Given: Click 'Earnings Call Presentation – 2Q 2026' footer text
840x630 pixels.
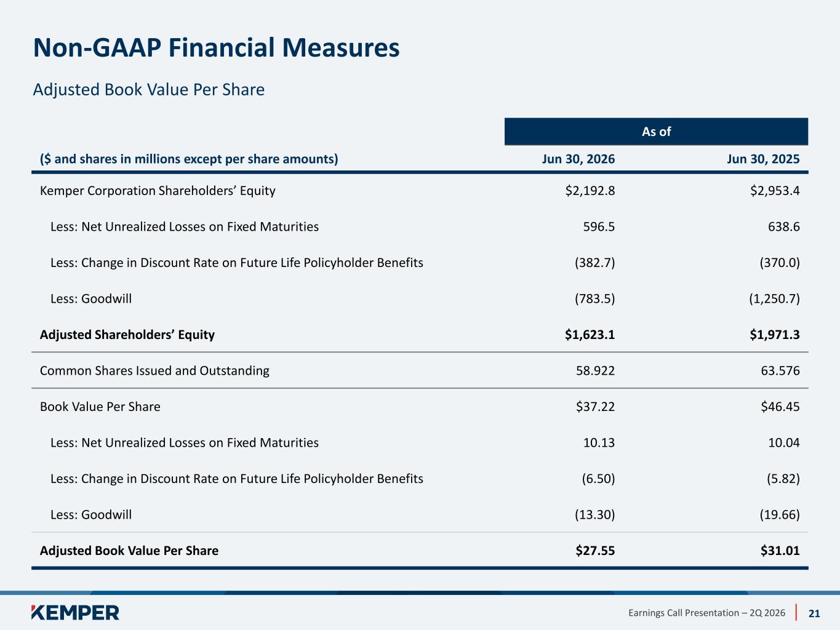Looking at the screenshot, I should click(707, 613).
